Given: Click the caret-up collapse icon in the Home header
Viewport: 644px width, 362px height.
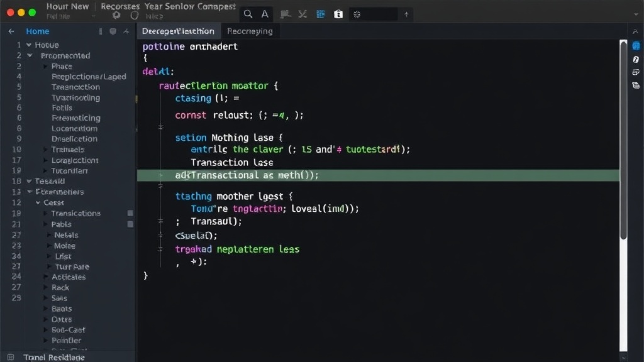Looking at the screenshot, I should click(x=126, y=31).
